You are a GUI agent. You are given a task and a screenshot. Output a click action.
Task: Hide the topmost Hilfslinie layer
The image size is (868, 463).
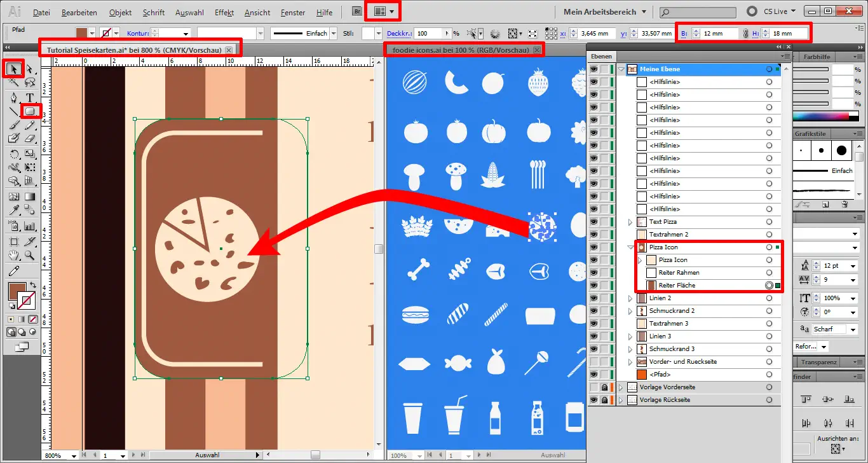coord(595,81)
